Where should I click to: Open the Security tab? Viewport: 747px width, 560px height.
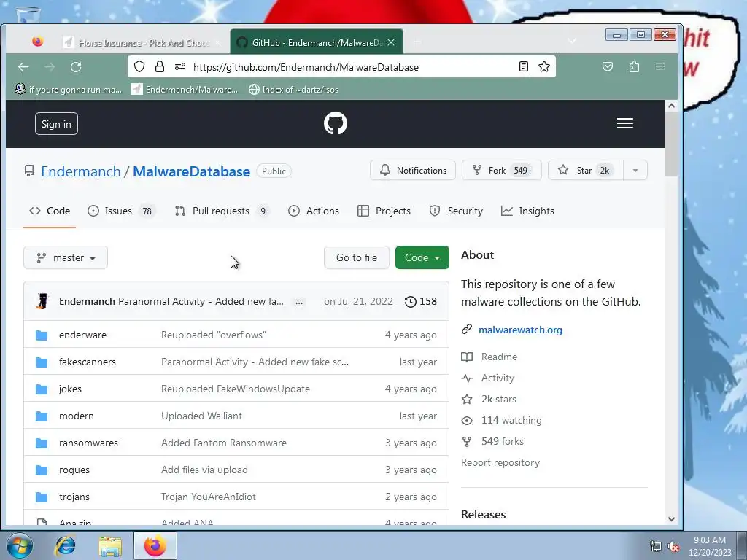(456, 211)
